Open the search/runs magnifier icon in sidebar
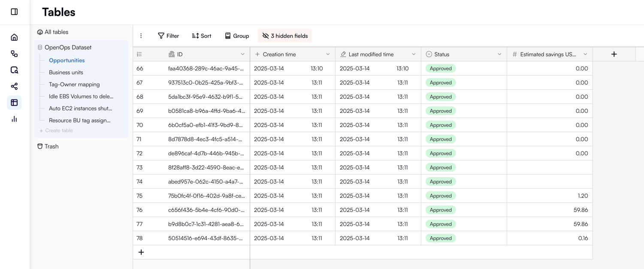Image resolution: width=644 pixels, height=269 pixels. tap(14, 70)
